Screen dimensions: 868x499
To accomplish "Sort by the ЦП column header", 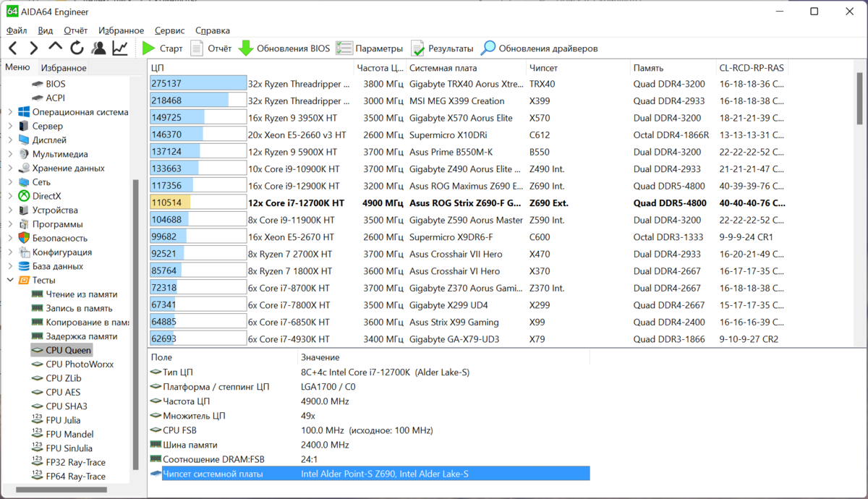I will coord(250,68).
